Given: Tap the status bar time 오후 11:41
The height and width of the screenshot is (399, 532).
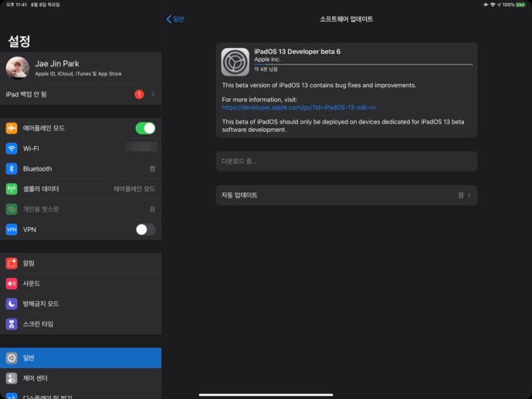Looking at the screenshot, I should point(16,5).
